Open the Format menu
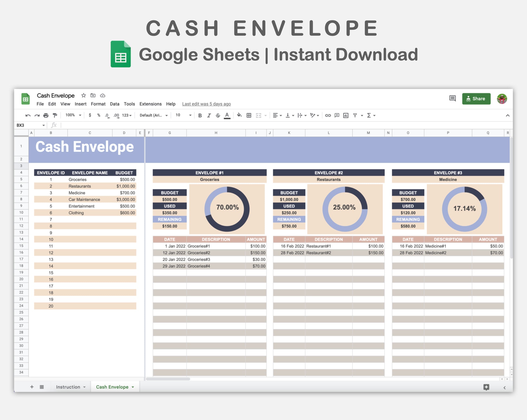527x420 pixels. [x=98, y=104]
